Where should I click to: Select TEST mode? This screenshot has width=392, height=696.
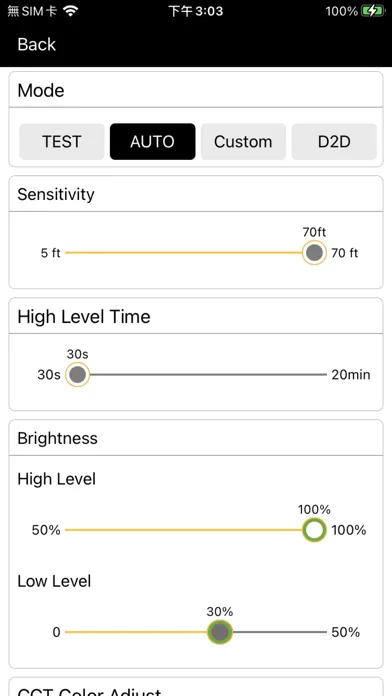(x=62, y=142)
